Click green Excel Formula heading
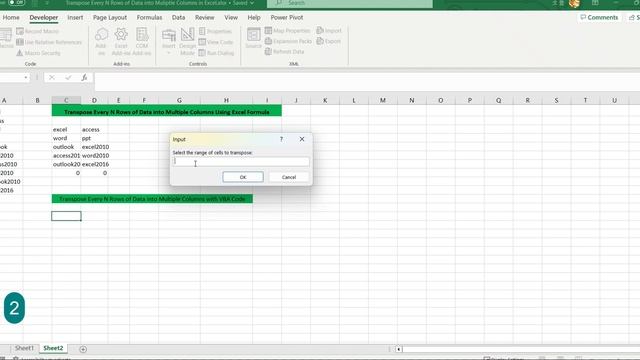Image resolution: width=640 pixels, height=360 pixels. [167, 111]
